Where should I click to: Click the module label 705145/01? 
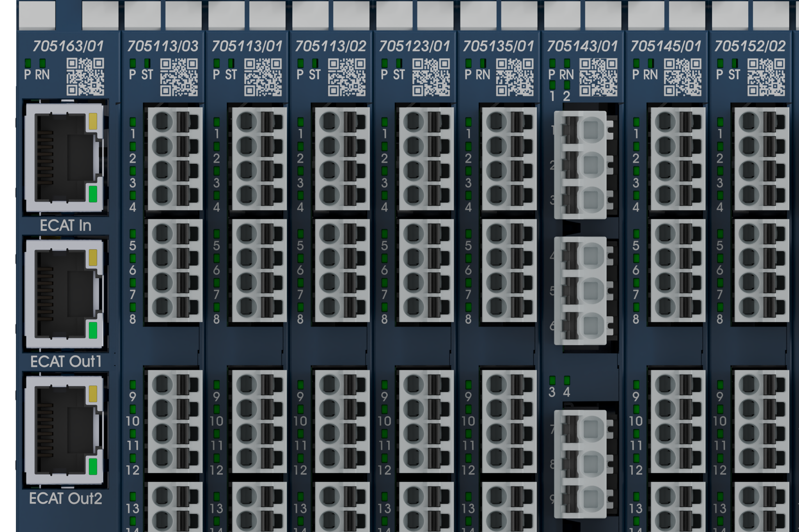666,46
